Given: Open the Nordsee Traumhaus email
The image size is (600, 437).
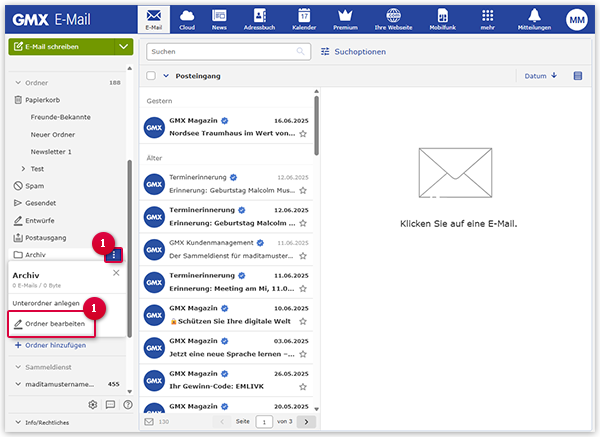Looking at the screenshot, I should (x=226, y=127).
